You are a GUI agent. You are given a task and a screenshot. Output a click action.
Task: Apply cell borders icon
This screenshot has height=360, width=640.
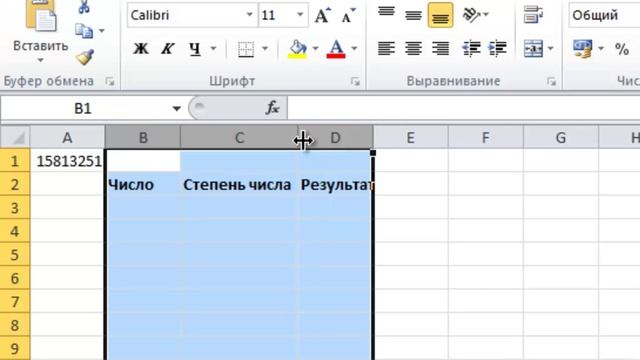pyautogui.click(x=246, y=49)
